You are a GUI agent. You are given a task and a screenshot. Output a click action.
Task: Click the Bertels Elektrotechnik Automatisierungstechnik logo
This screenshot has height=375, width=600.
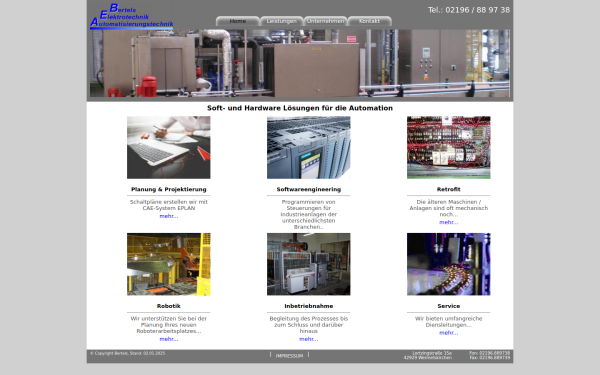click(x=132, y=16)
